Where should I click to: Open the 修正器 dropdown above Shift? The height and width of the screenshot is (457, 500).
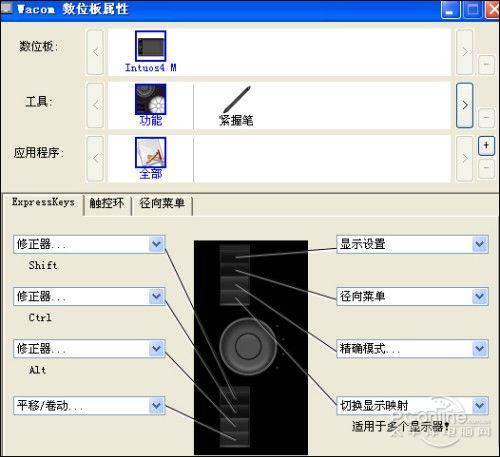[x=89, y=244]
